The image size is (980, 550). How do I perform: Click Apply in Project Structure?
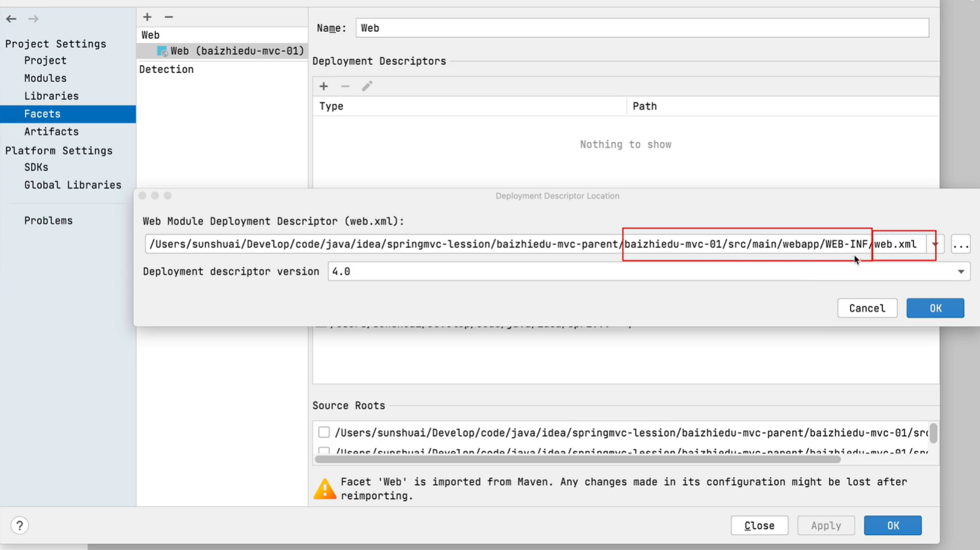(x=826, y=525)
